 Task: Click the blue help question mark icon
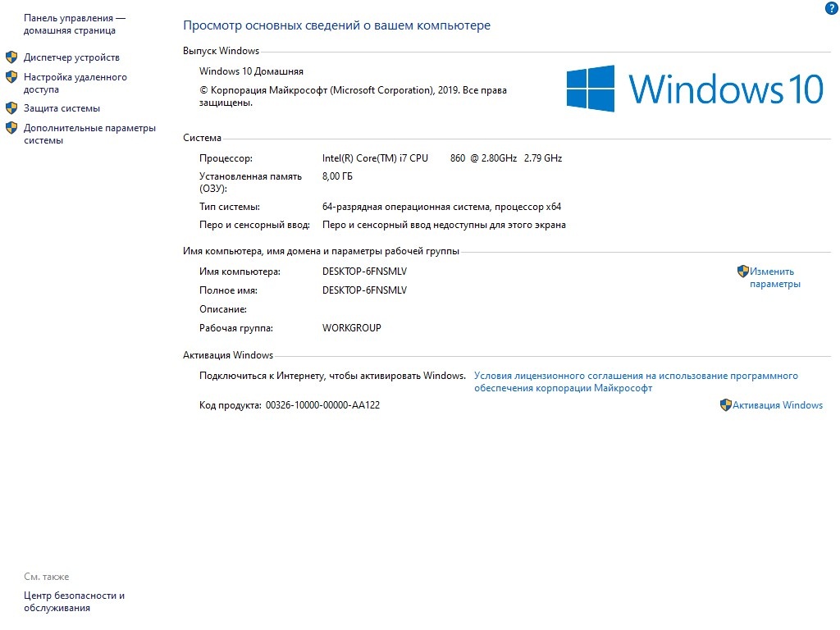pyautogui.click(x=832, y=7)
